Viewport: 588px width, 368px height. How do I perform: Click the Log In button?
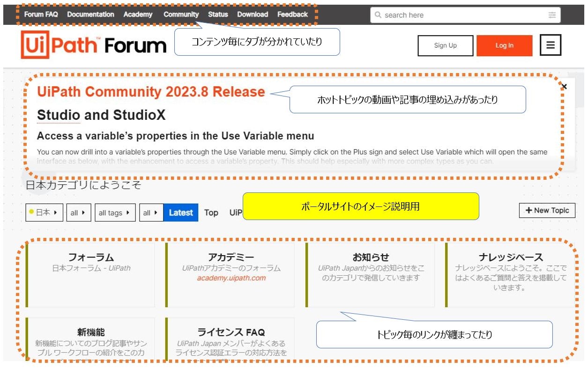point(504,45)
